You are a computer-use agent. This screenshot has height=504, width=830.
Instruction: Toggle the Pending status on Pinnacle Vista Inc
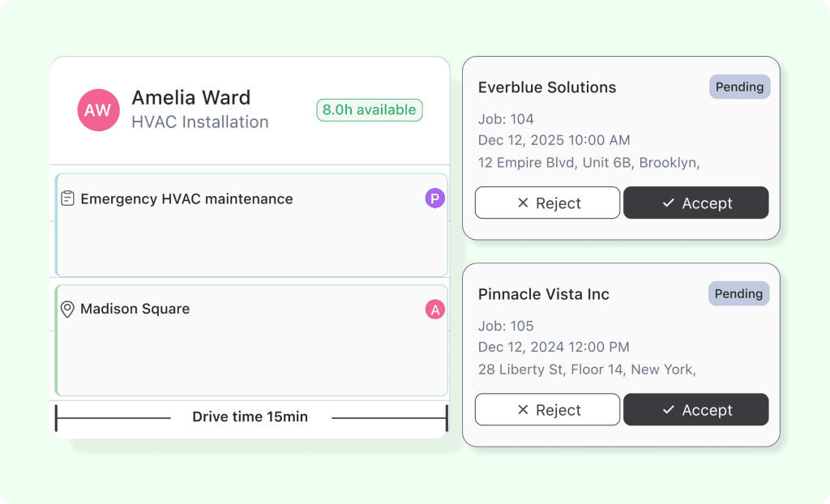pyautogui.click(x=738, y=293)
